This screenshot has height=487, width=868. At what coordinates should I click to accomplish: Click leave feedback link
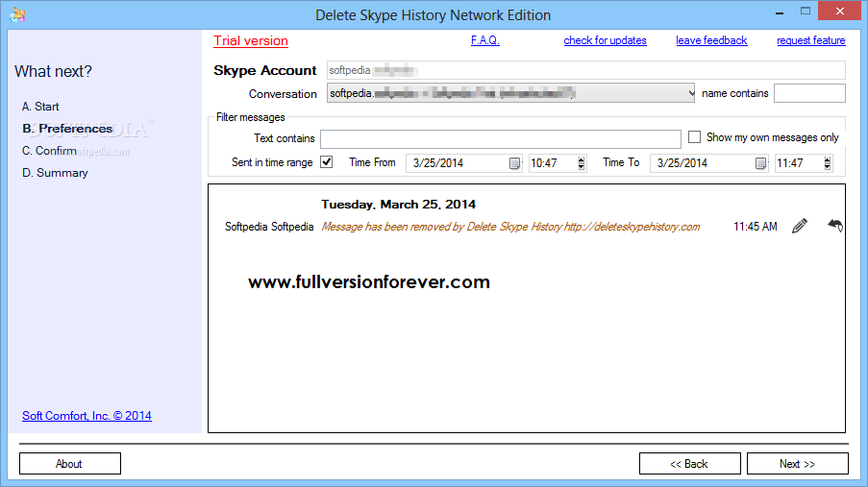711,40
